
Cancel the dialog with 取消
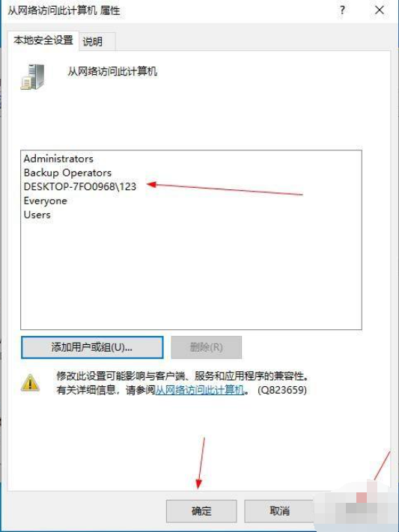coord(279,510)
